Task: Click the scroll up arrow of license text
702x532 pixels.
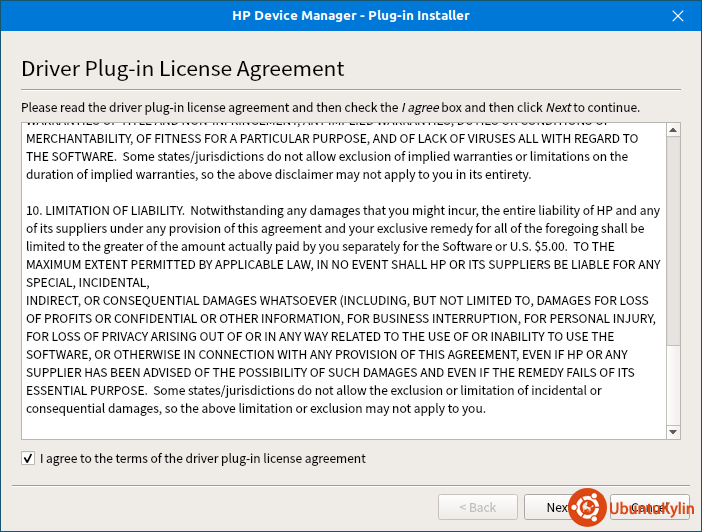Action: pos(673,130)
